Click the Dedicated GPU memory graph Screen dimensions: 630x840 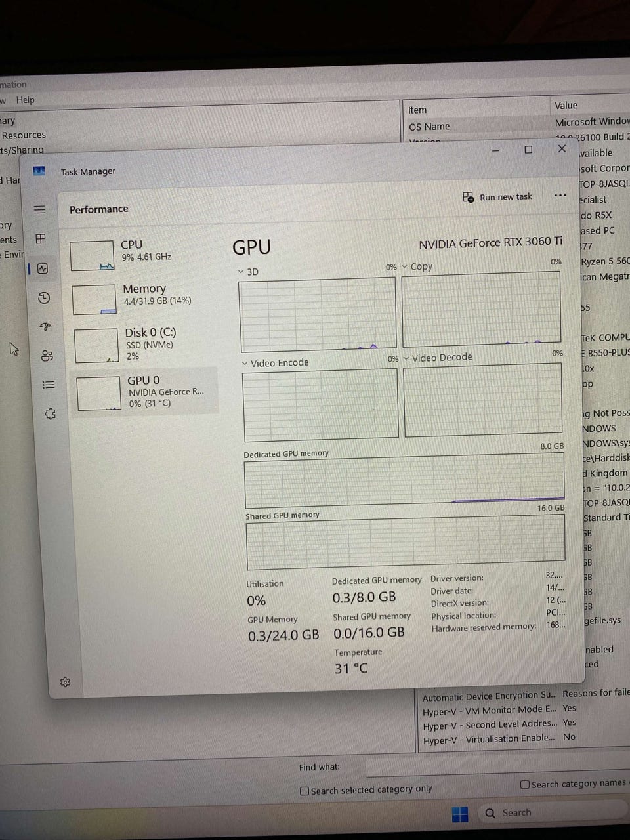click(404, 481)
